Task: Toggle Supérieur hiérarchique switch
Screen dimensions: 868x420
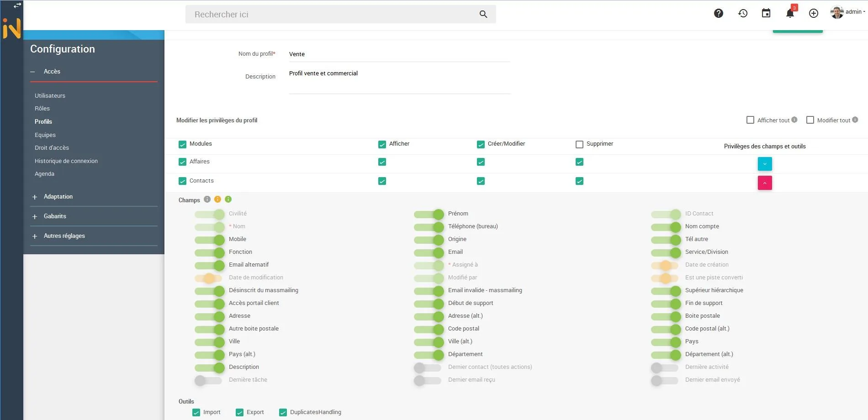Action: click(666, 291)
